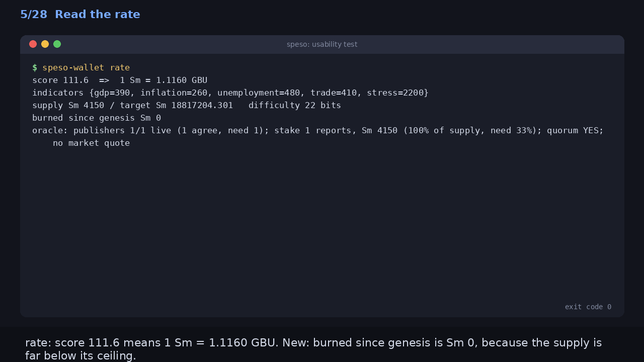Viewport: 644px width, 362px height.
Task: Select the "speso-wallet rate" command text
Action: pyautogui.click(x=86, y=67)
